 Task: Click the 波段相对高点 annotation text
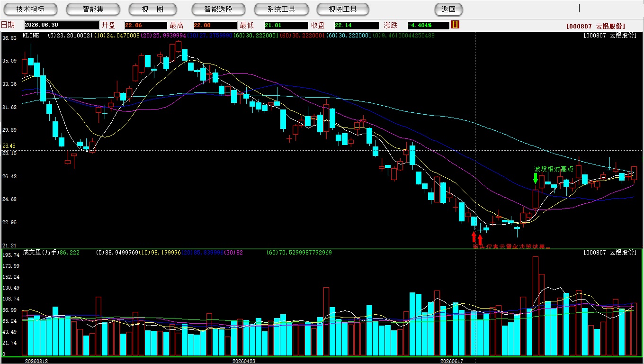pyautogui.click(x=554, y=169)
